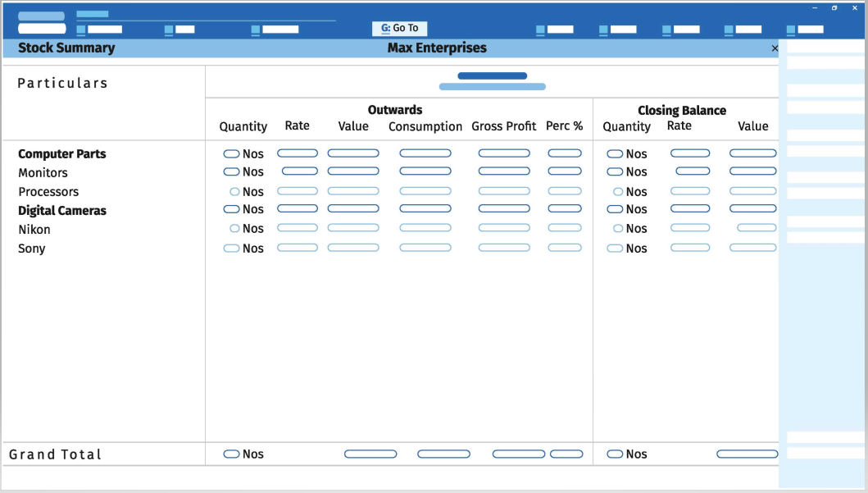Click the Outwards section heading
This screenshot has width=868, height=493.
pos(395,110)
